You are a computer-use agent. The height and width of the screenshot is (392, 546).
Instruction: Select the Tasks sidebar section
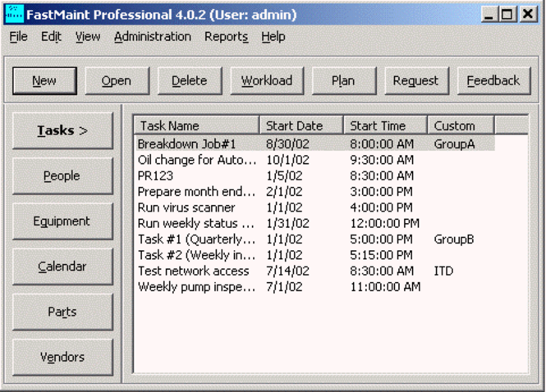[62, 130]
